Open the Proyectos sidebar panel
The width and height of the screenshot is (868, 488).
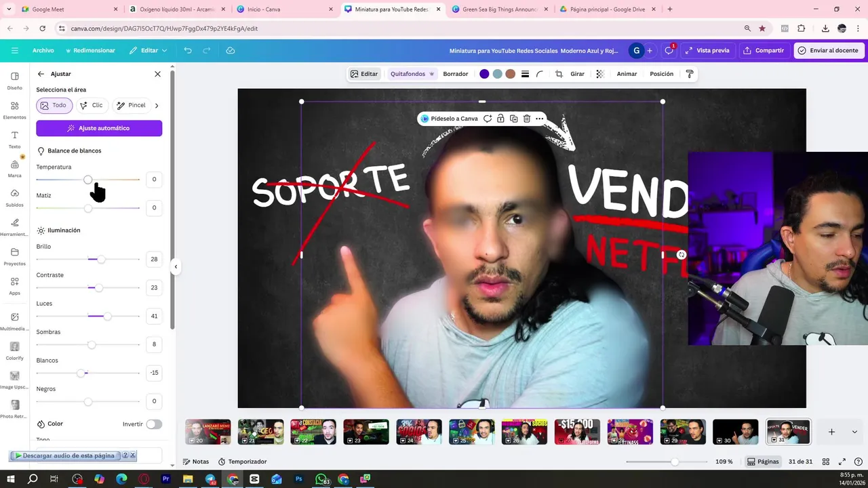pos(14,256)
